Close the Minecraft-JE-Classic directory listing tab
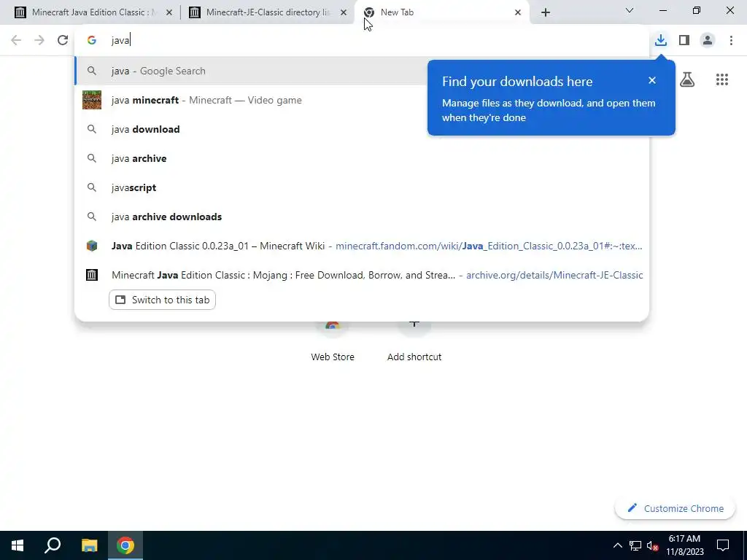The height and width of the screenshot is (560, 747). tap(344, 12)
